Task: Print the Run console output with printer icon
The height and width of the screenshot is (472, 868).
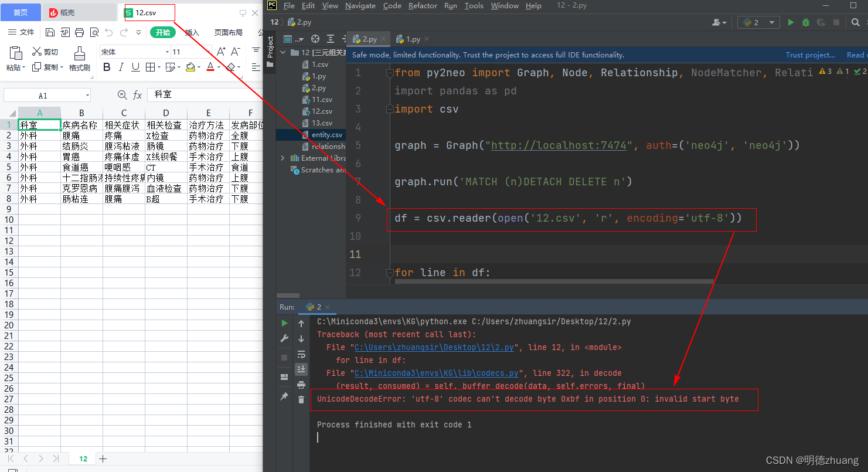Action: coord(301,385)
